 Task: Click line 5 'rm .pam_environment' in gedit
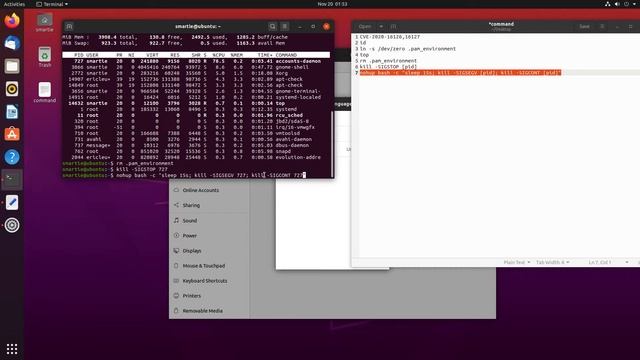point(388,61)
